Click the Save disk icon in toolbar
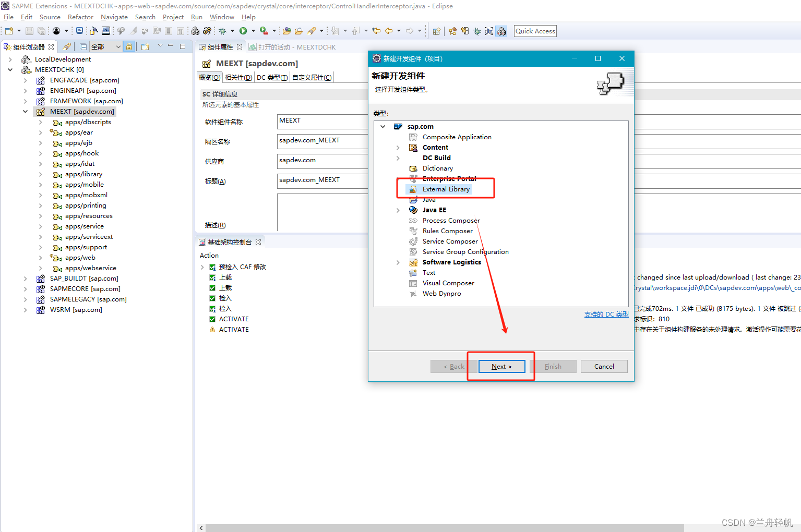Viewport: 801px width, 532px height. 29,31
